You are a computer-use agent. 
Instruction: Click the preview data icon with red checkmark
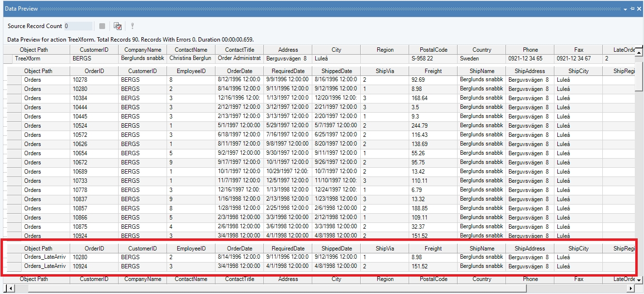pyautogui.click(x=118, y=26)
